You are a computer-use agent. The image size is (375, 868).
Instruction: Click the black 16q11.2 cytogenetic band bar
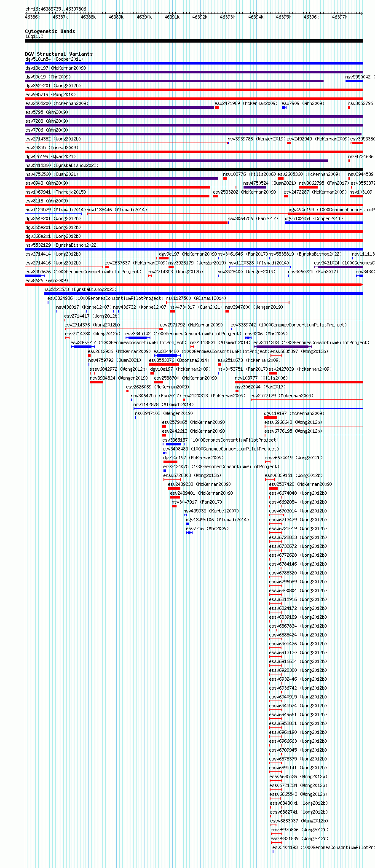point(194,41)
